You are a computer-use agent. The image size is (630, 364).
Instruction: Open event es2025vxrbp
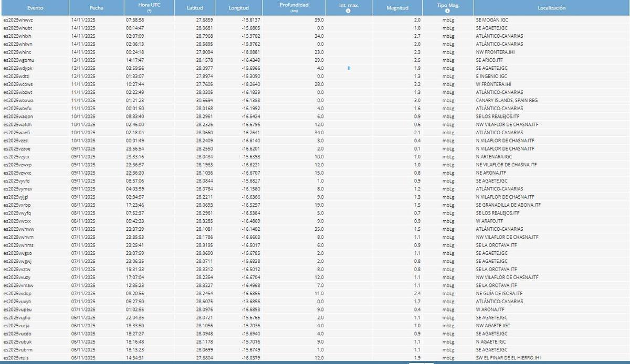[17, 205]
